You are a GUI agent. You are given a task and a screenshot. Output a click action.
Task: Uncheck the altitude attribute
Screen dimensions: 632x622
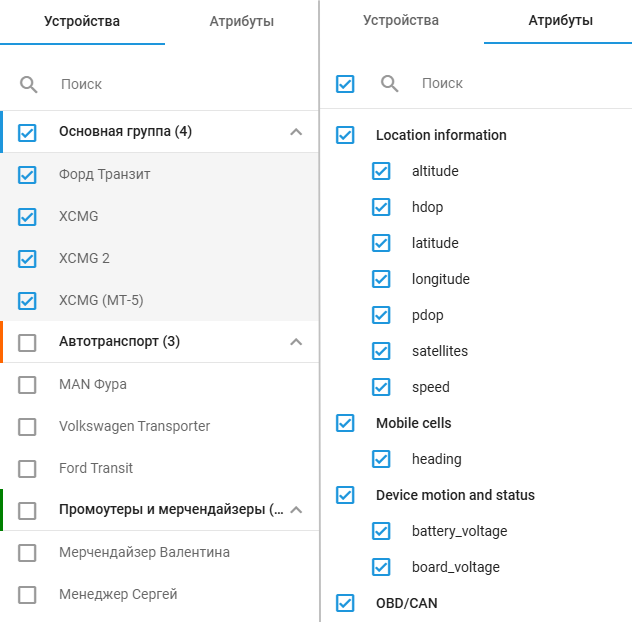pos(381,171)
